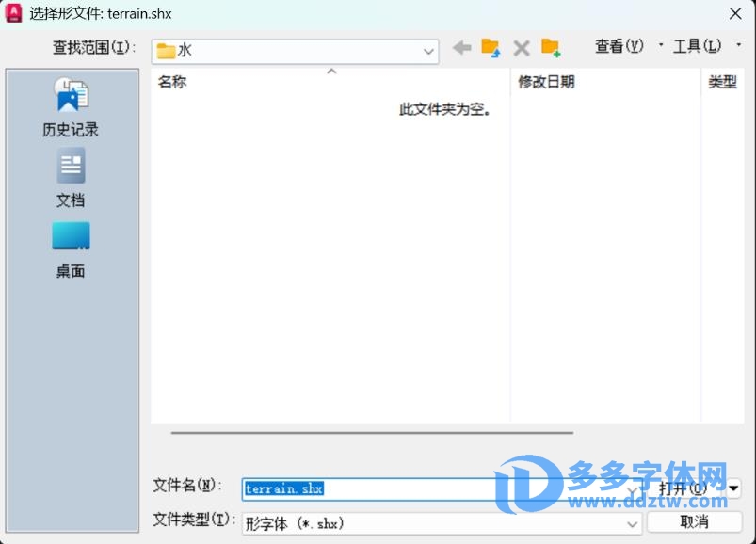Expand the 查找范围 folder dropdown
The image size is (756, 544).
429,52
